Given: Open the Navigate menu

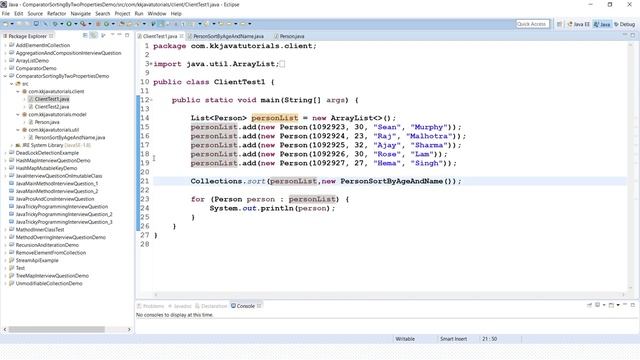Looking at the screenshot, I should (80, 13).
